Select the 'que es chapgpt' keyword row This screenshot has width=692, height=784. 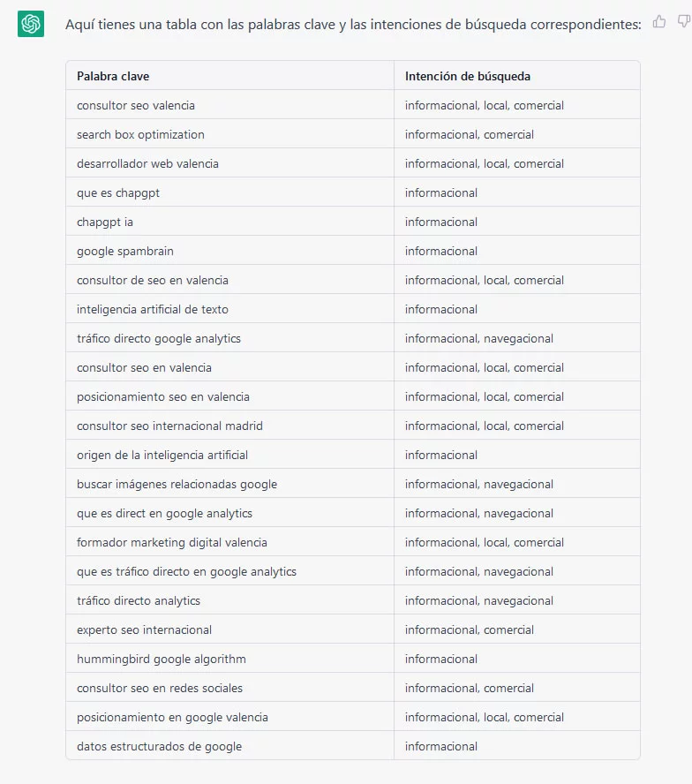pos(353,192)
